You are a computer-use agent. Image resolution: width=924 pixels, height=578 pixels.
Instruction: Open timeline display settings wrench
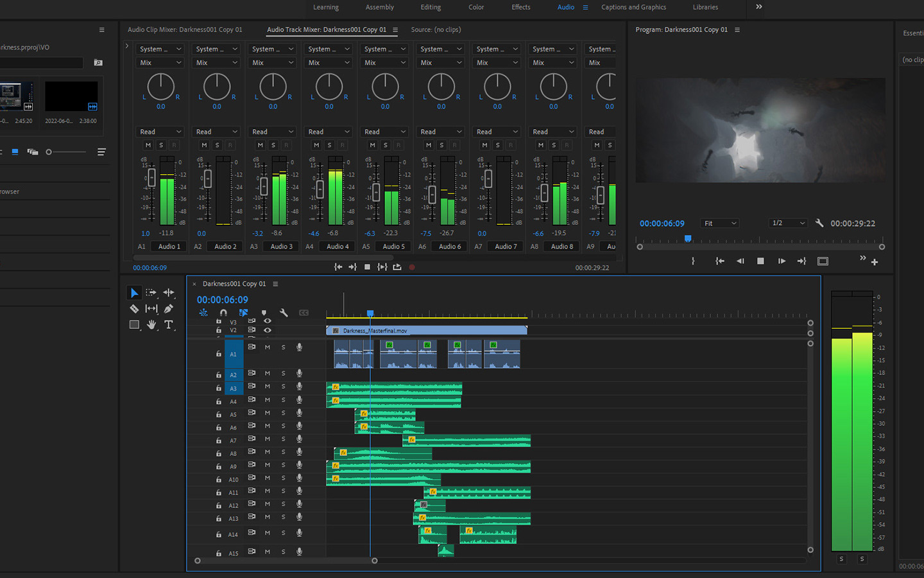284,313
